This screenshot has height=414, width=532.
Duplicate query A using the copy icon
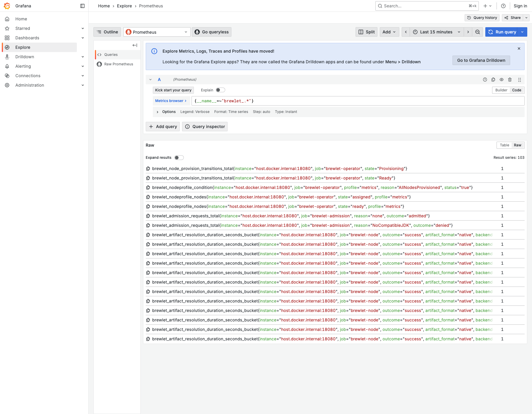pos(493,80)
